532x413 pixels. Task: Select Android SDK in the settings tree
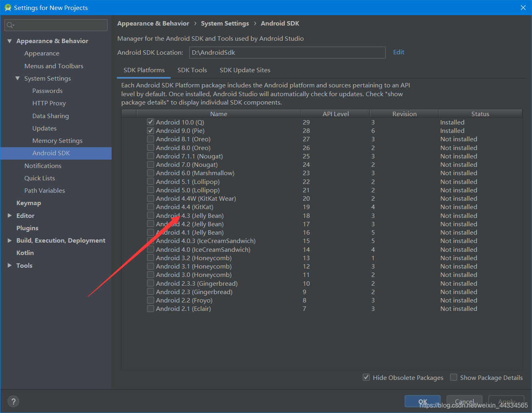[x=56, y=153]
